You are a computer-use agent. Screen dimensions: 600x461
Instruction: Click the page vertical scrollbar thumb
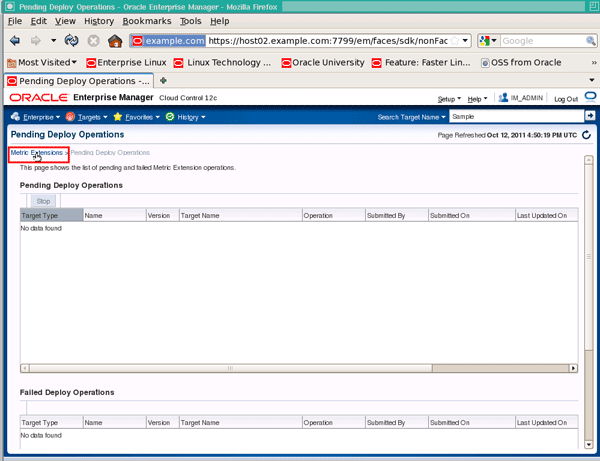click(589, 257)
